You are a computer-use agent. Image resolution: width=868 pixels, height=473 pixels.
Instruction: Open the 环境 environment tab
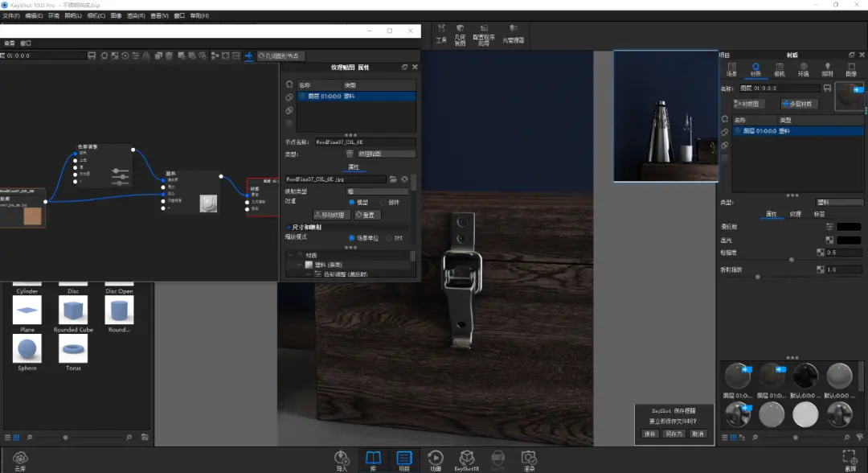tap(803, 69)
